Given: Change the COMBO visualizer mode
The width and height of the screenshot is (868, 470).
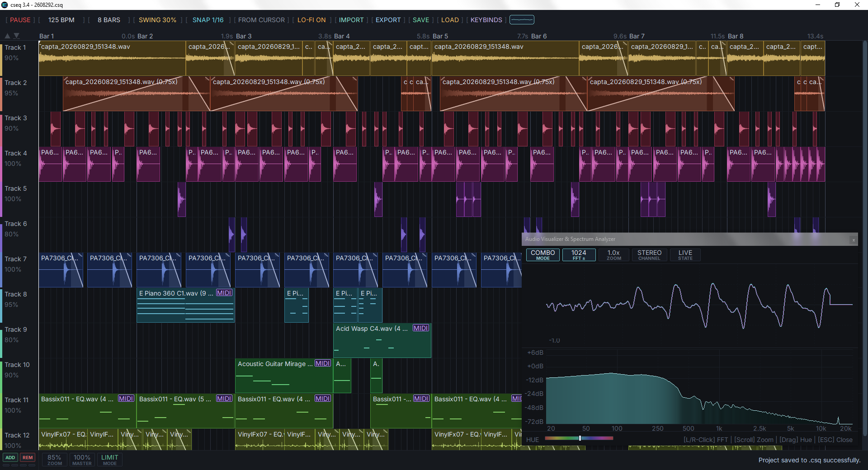Looking at the screenshot, I should [542, 255].
